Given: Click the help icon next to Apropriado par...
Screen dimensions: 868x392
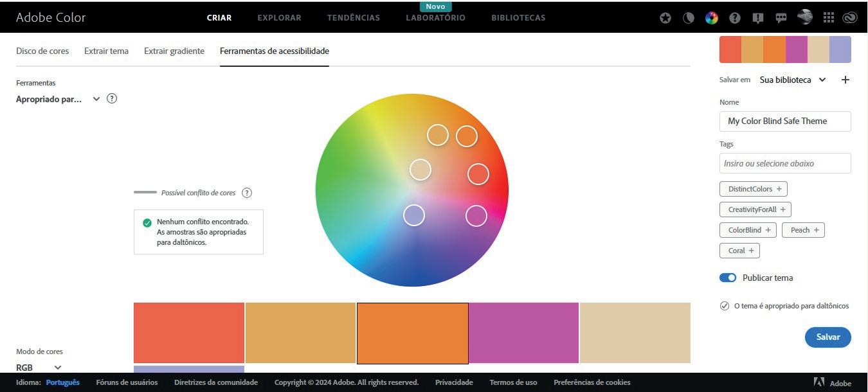Looking at the screenshot, I should click(x=112, y=98).
